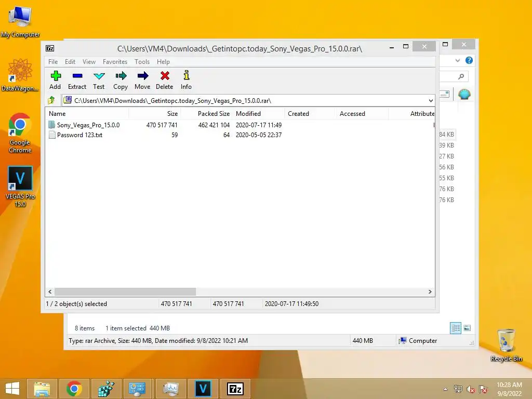Open the Edit menu
532x399 pixels.
pos(70,62)
